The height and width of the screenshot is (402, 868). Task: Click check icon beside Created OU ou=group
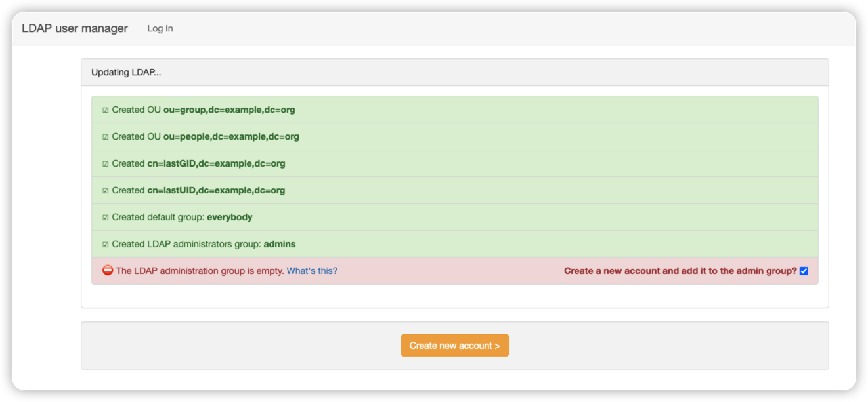coord(105,110)
